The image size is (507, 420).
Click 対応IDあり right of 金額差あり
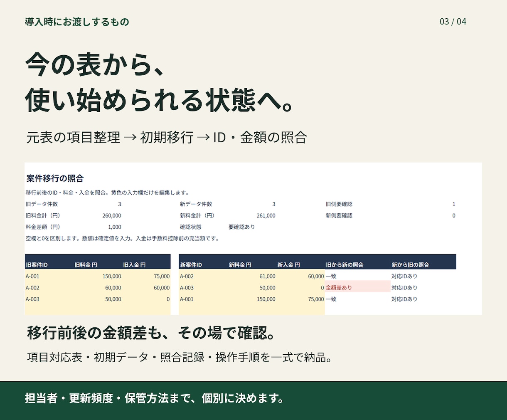pyautogui.click(x=404, y=288)
